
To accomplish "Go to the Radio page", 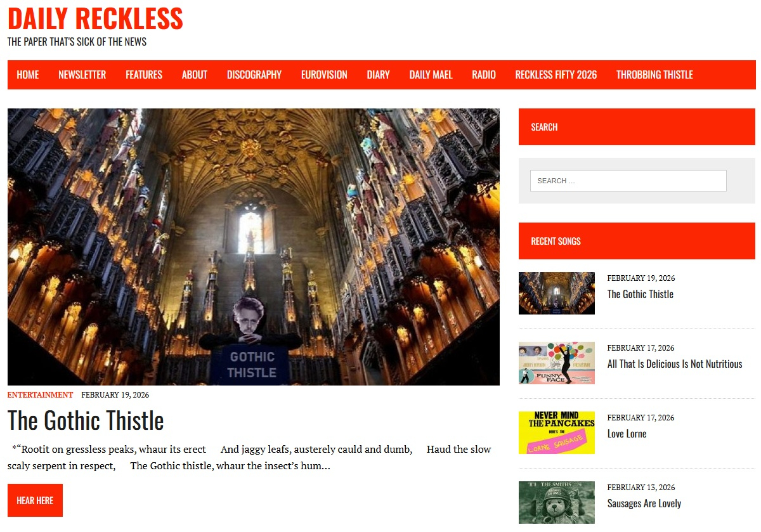I will click(x=484, y=75).
